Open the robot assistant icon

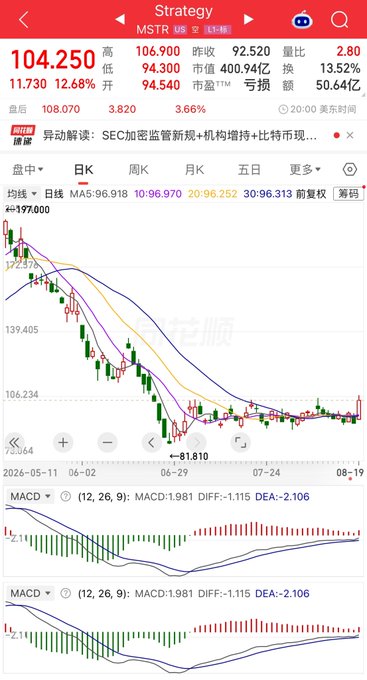(302, 20)
